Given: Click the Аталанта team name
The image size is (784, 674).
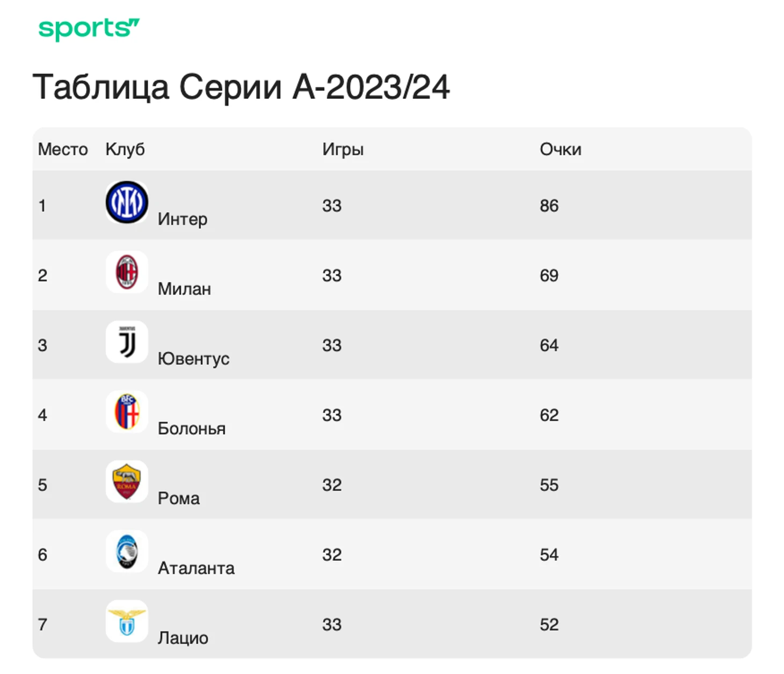Looking at the screenshot, I should pos(196,568).
